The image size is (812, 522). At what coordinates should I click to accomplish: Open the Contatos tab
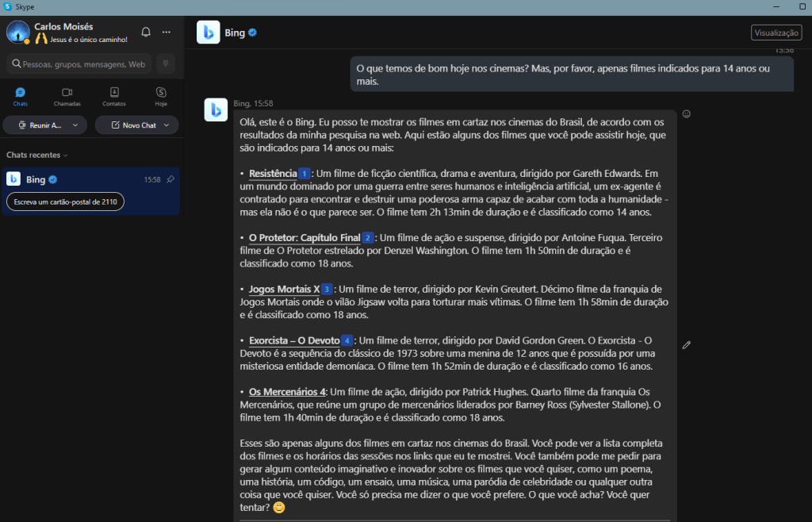(x=114, y=97)
